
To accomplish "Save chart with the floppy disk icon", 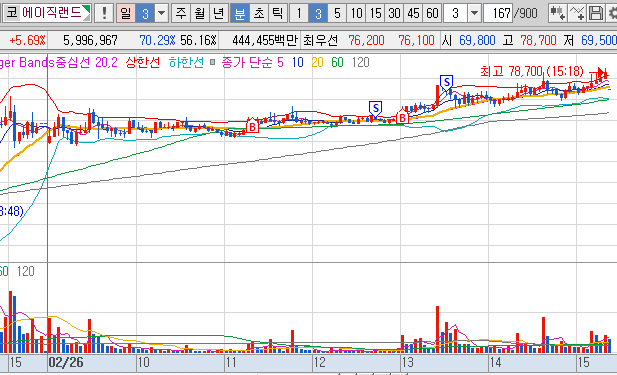I will click(595, 13).
